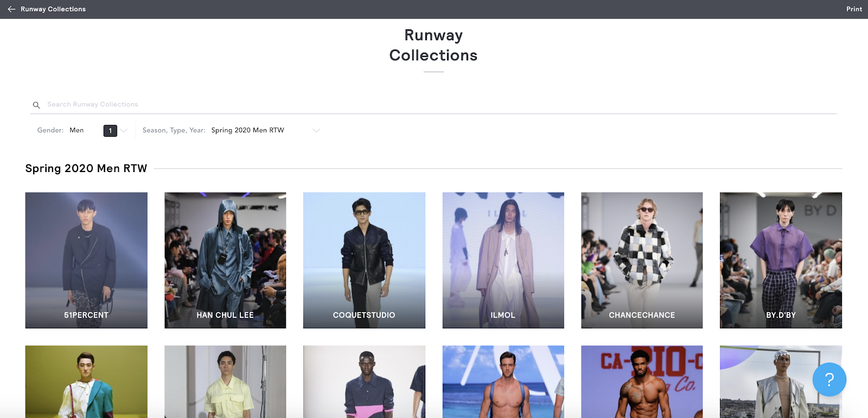Click the Runway Collections back label
The image size is (868, 418).
[x=53, y=9]
